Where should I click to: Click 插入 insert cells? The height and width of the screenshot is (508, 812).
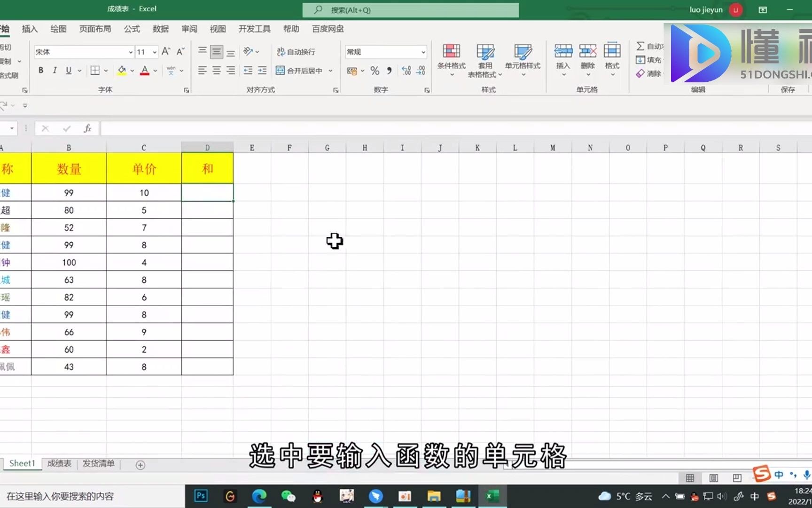click(563, 60)
